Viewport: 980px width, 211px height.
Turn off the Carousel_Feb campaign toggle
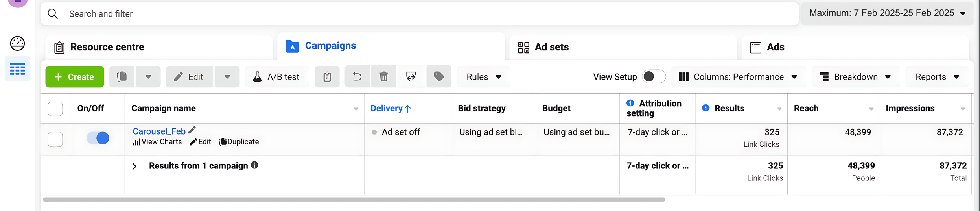(x=98, y=138)
